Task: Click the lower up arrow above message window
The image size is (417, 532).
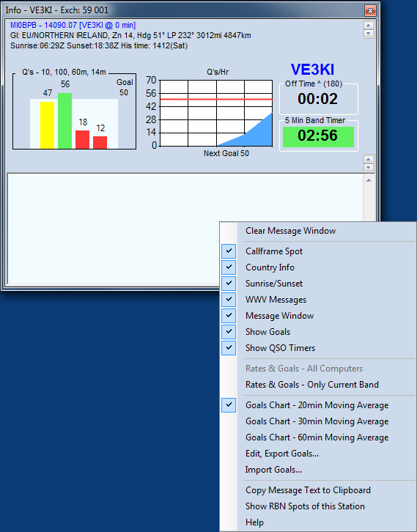Action: [369, 159]
